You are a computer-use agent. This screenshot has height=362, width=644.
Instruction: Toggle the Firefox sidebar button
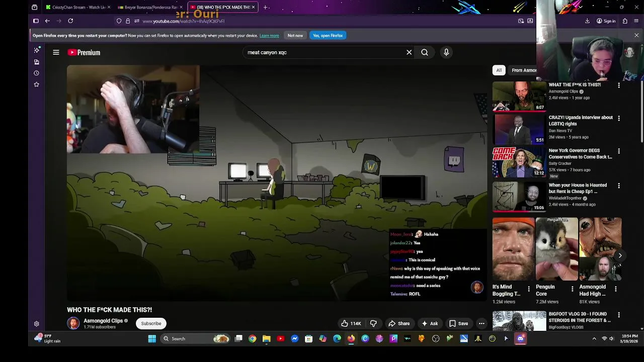[x=36, y=21]
